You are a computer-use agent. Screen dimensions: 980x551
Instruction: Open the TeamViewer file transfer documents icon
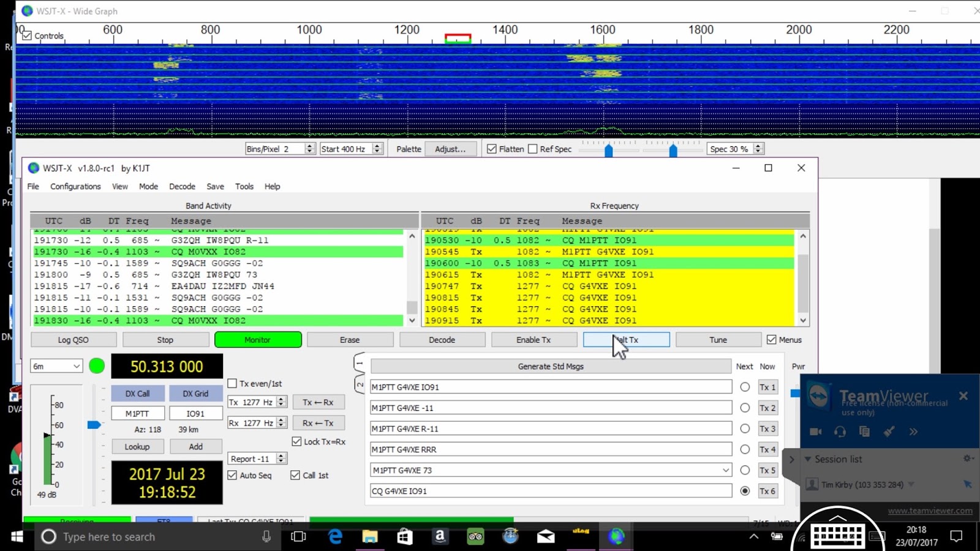point(864,432)
